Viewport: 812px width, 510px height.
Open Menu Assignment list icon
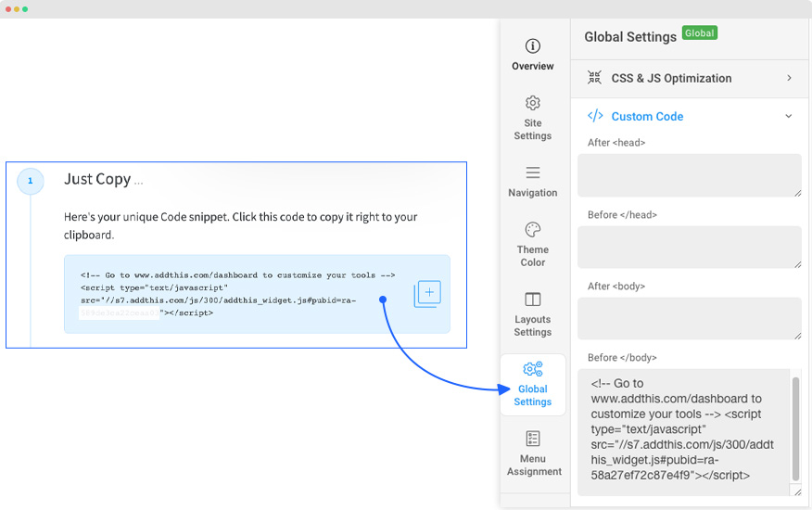click(532, 439)
